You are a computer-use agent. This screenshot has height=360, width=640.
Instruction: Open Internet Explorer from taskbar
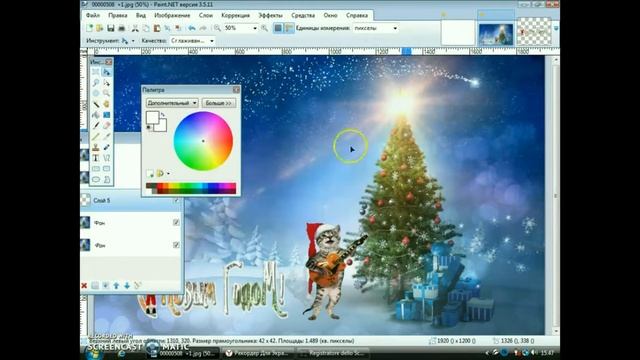click(122, 353)
